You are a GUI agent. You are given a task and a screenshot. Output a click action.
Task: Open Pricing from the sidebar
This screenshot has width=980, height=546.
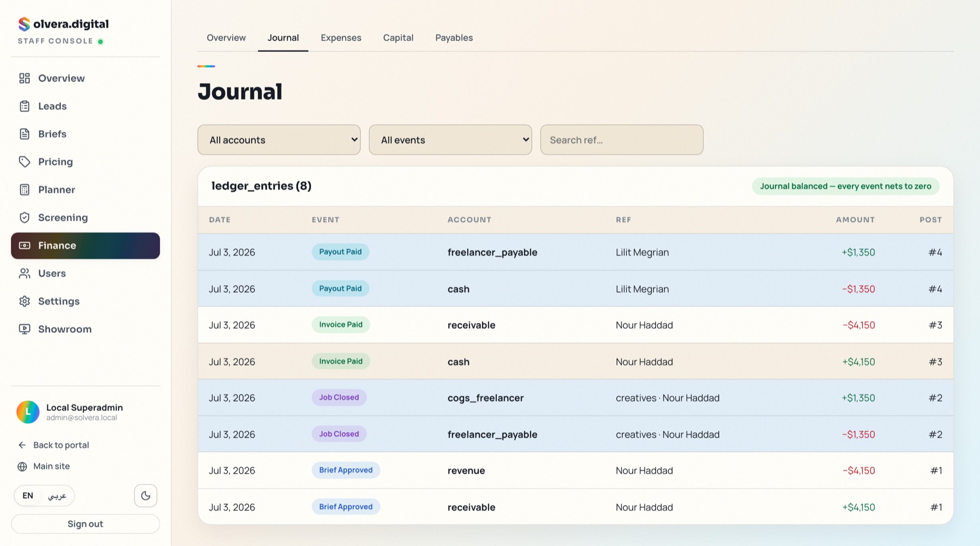[85, 162]
